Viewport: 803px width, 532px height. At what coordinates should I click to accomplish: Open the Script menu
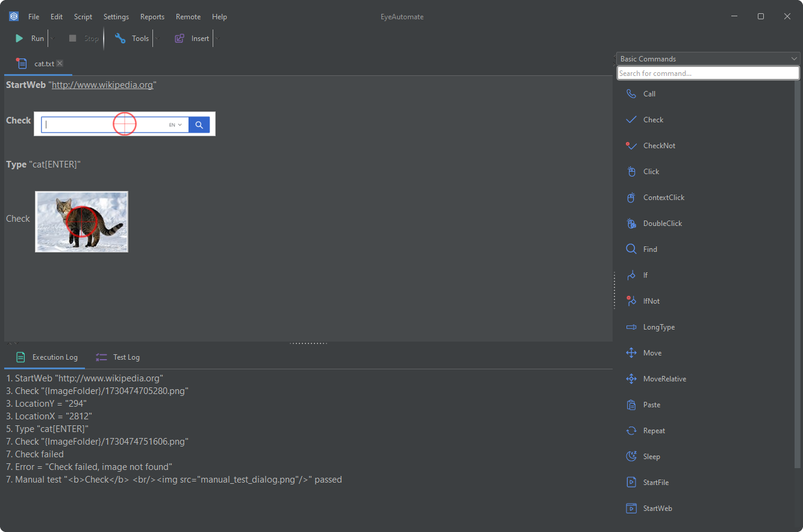tap(83, 17)
